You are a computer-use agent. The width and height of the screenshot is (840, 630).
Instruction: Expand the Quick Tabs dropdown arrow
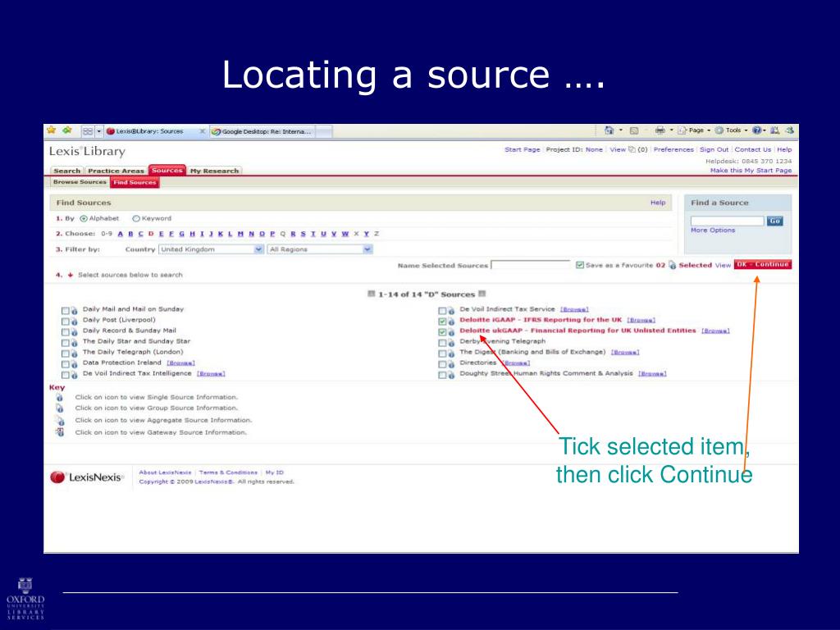[x=99, y=131]
